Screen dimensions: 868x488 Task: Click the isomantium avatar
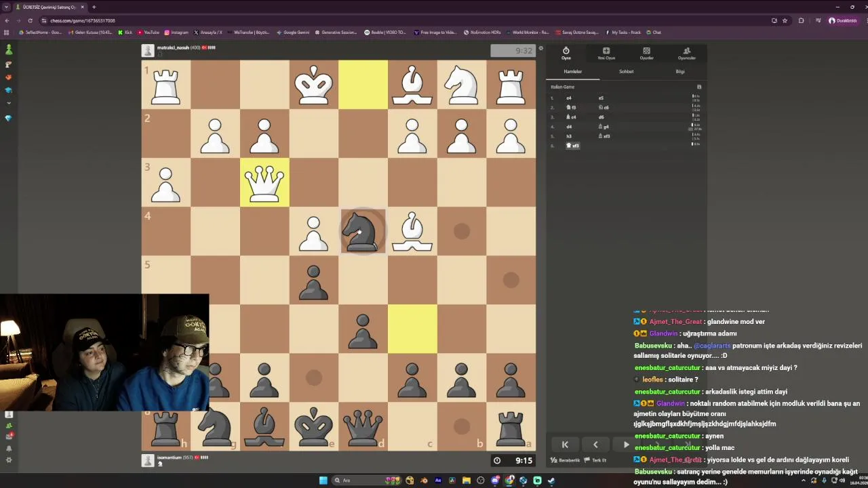point(148,460)
